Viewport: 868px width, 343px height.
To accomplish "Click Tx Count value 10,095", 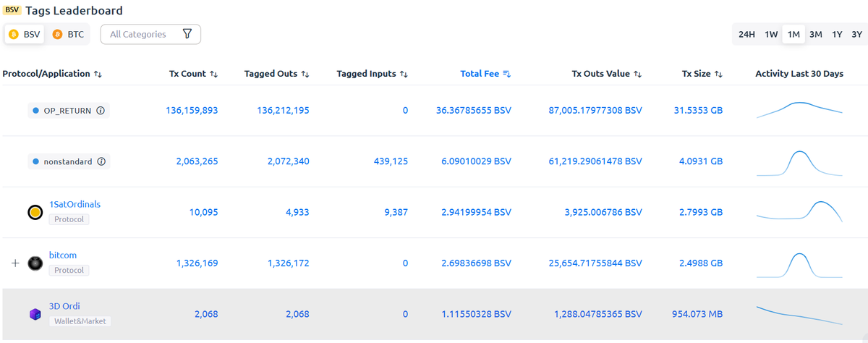I will 203,212.
